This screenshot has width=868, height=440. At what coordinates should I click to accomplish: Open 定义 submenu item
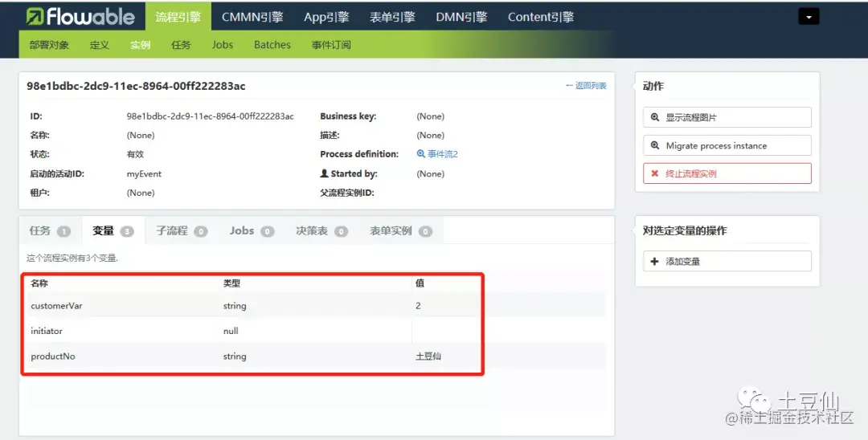(x=100, y=45)
